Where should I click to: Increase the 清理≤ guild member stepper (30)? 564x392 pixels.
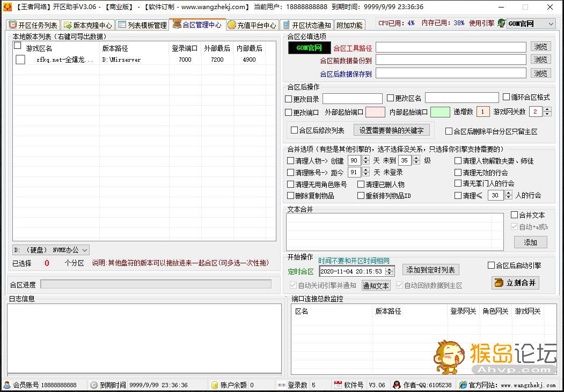[x=509, y=193]
